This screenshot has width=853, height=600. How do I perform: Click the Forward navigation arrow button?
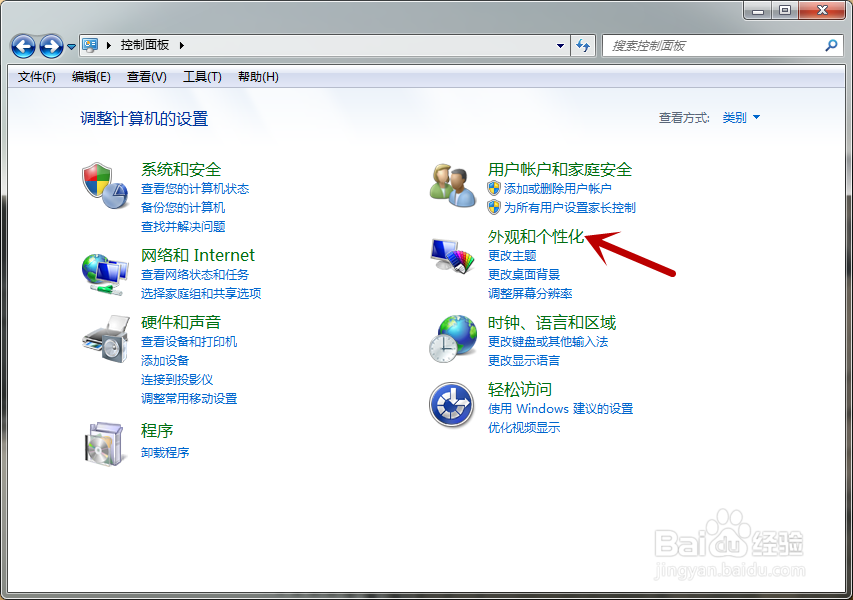[x=52, y=46]
